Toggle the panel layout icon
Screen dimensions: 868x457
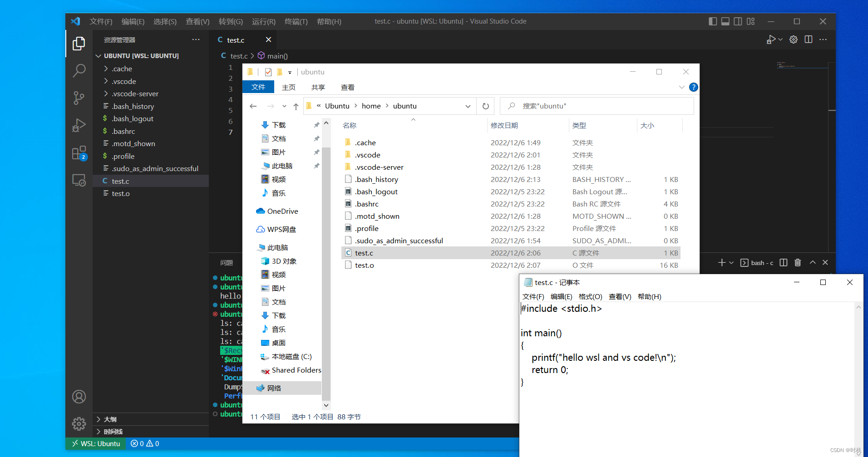pyautogui.click(x=725, y=21)
